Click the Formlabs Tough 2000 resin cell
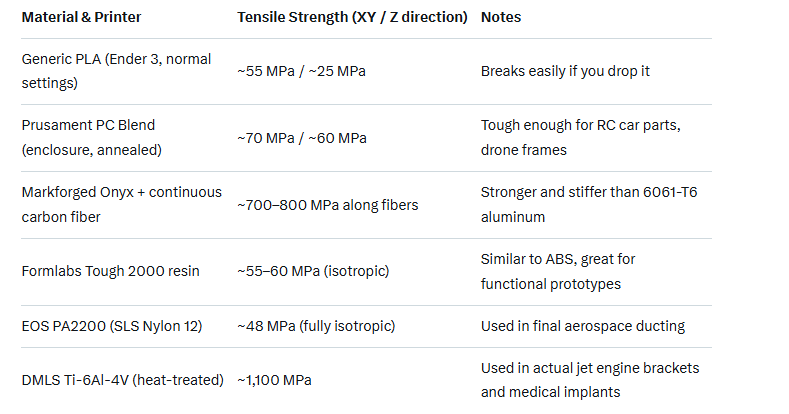The height and width of the screenshot is (414, 789). click(111, 271)
